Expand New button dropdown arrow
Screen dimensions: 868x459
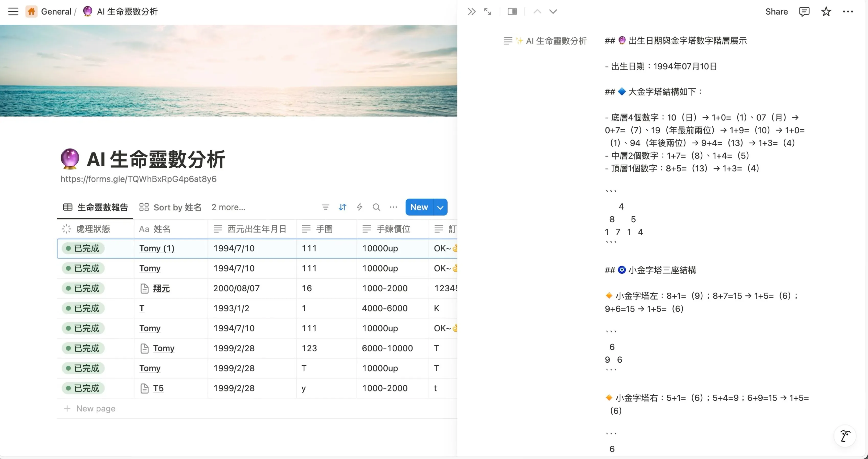tap(440, 207)
